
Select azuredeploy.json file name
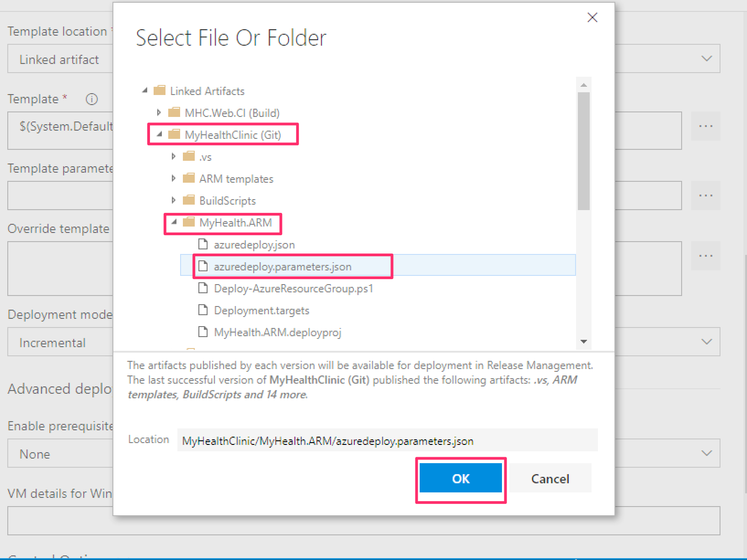[x=254, y=245]
